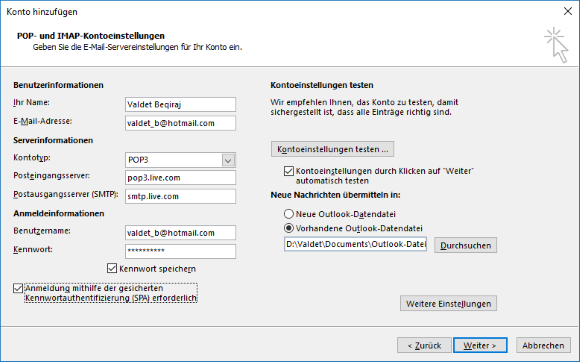Click the Benutzername input field

coord(180,233)
